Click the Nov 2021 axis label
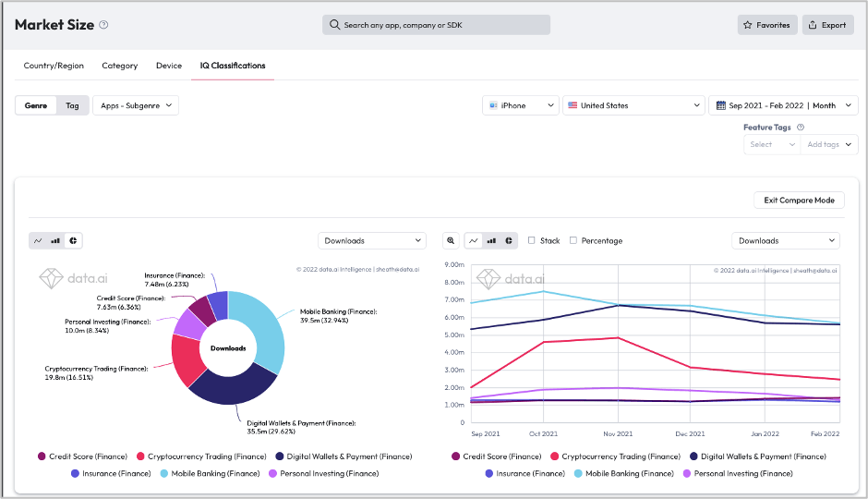The height and width of the screenshot is (499, 868). (618, 433)
